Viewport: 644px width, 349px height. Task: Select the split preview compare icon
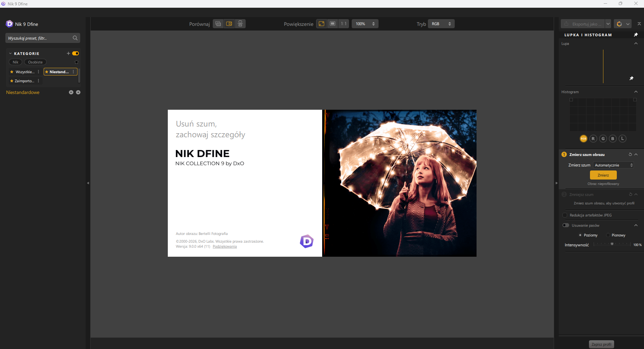pyautogui.click(x=229, y=24)
